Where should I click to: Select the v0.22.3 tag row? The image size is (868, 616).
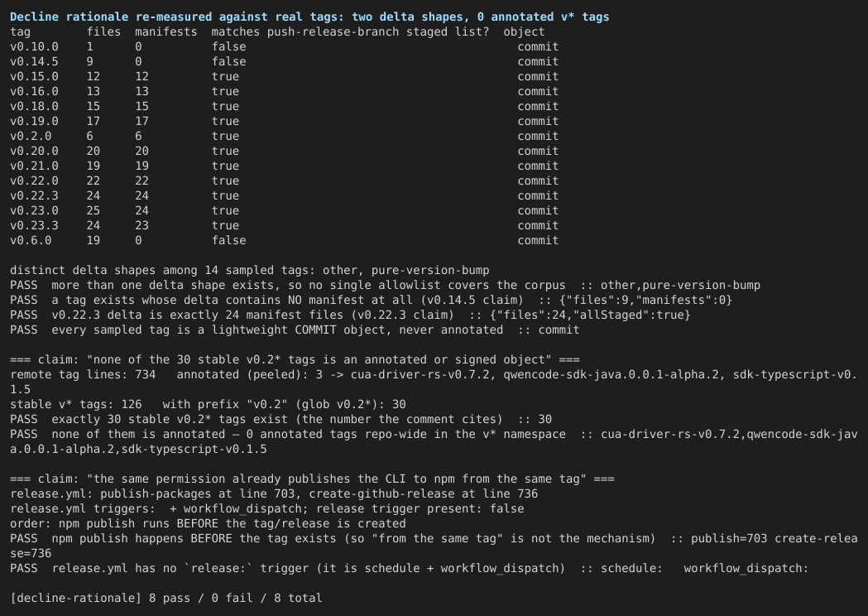point(284,196)
